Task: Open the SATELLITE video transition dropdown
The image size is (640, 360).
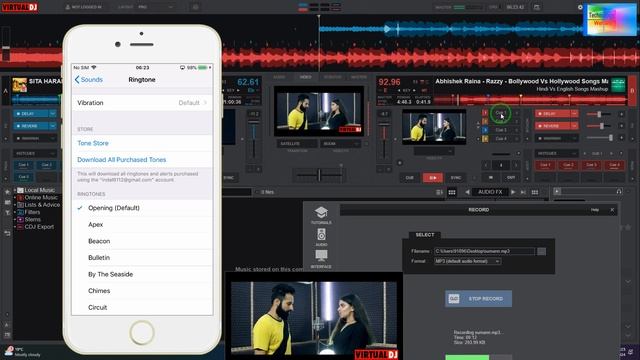Action: point(297,144)
